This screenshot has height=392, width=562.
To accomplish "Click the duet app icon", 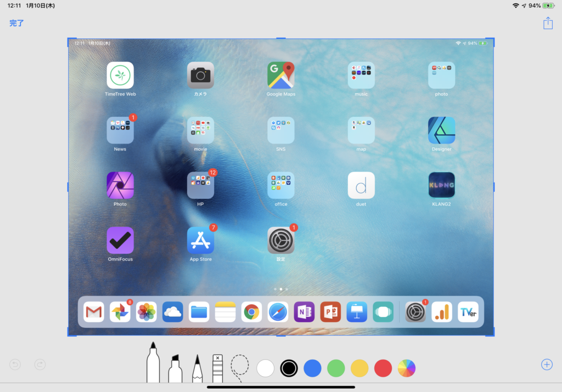I will (361, 185).
